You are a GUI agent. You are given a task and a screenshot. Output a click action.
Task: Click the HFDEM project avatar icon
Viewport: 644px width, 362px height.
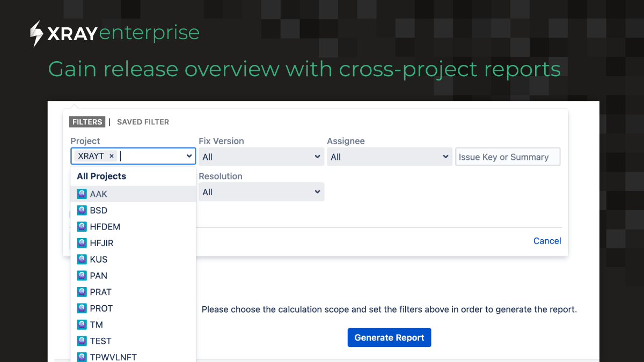pos(82,226)
